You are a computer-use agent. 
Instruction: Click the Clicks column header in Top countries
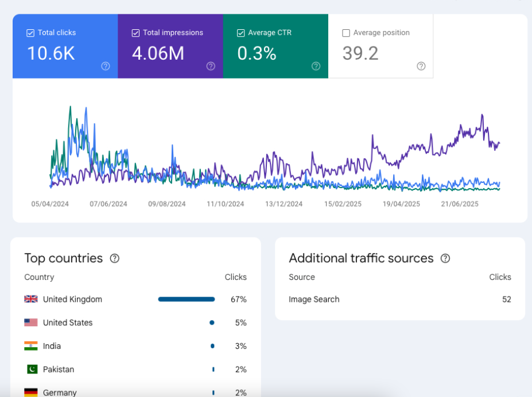[x=235, y=277]
